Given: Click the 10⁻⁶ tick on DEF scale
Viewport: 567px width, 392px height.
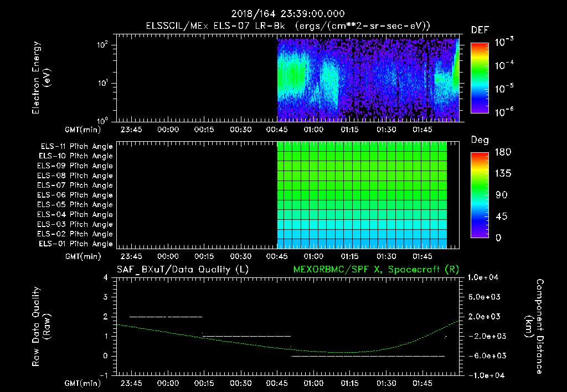Looking at the screenshot, I should (x=504, y=112).
